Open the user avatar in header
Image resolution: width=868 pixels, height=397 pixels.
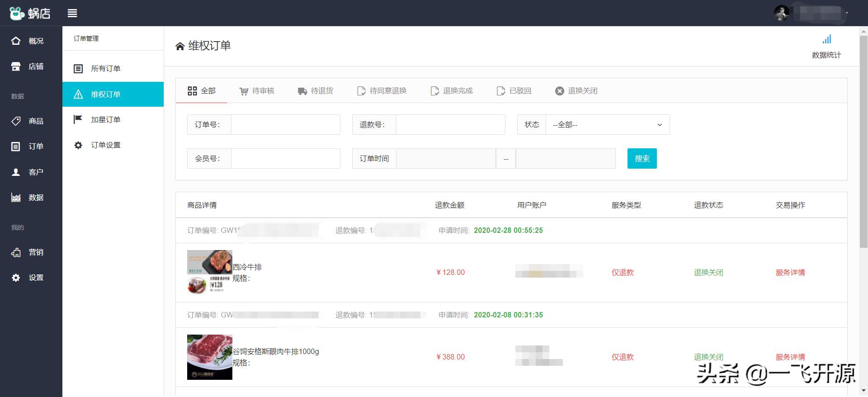pyautogui.click(x=782, y=13)
